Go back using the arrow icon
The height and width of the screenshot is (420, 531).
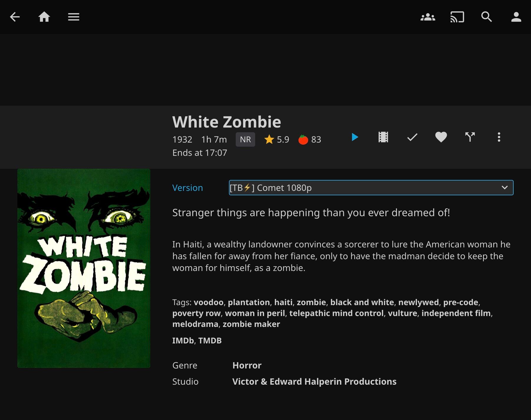(x=15, y=17)
